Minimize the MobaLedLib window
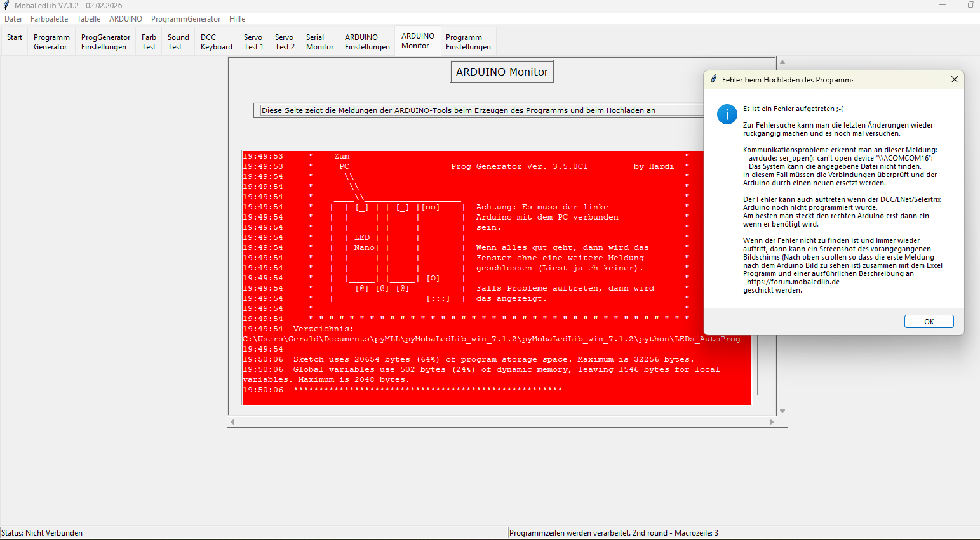The image size is (980, 540). click(x=943, y=5)
